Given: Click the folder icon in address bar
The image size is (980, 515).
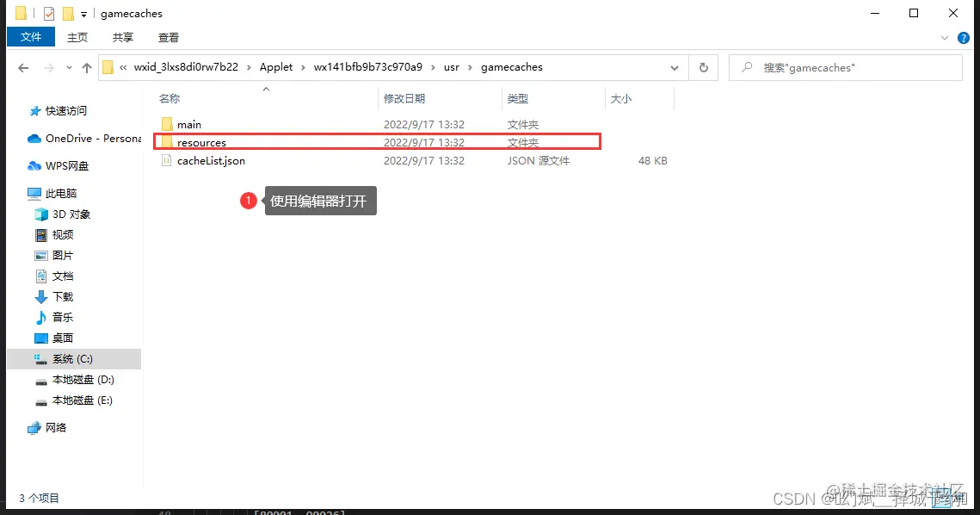Looking at the screenshot, I should tap(108, 67).
